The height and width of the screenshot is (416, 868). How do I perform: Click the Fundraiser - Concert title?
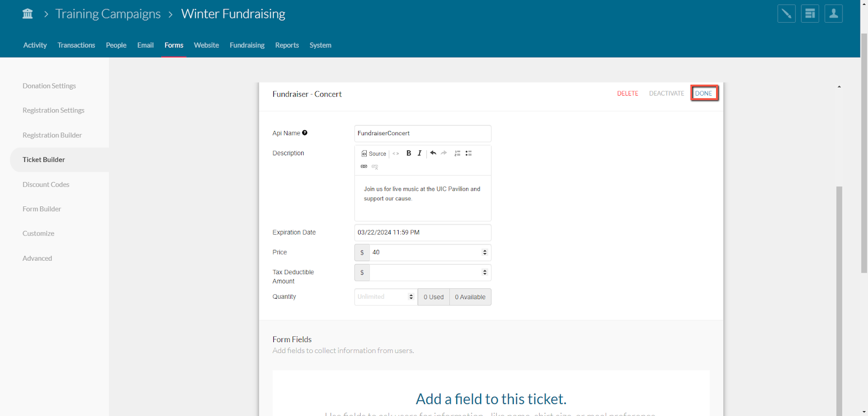[307, 94]
